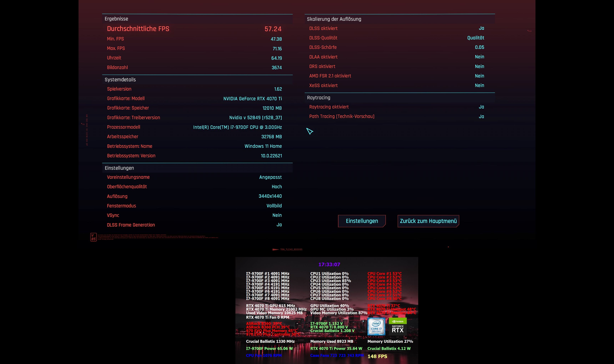Click CPU3 Utilization 85% in overlay
The height and width of the screenshot is (364, 614).
330,281
